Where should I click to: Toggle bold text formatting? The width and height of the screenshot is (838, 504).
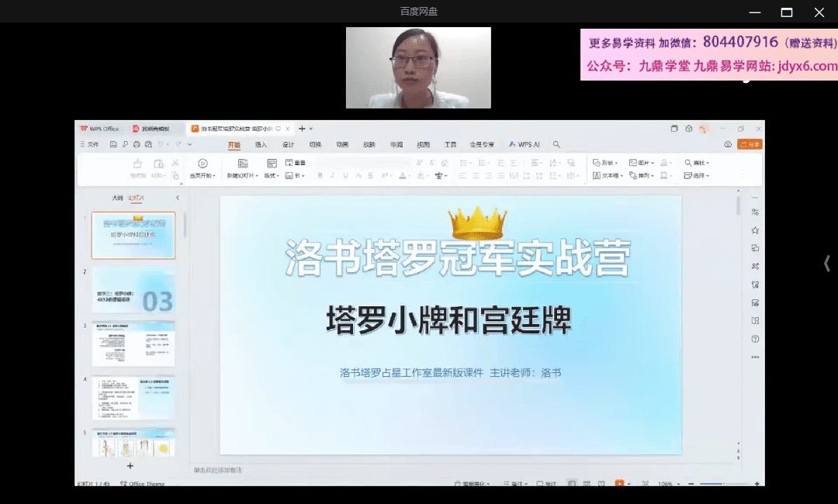[x=319, y=176]
